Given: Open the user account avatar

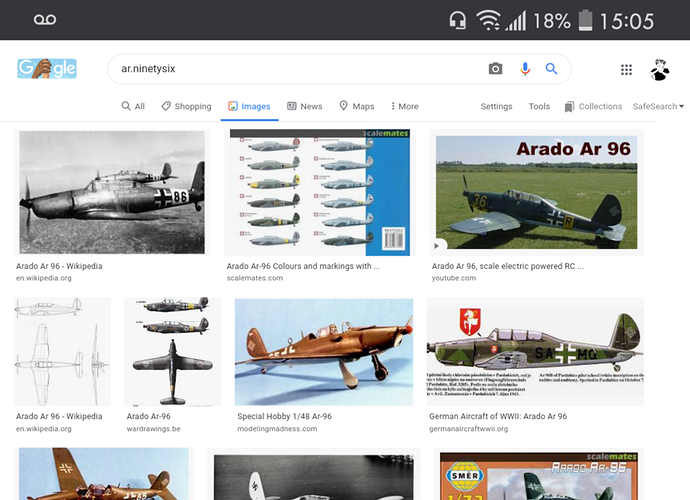Looking at the screenshot, I should coord(660,69).
